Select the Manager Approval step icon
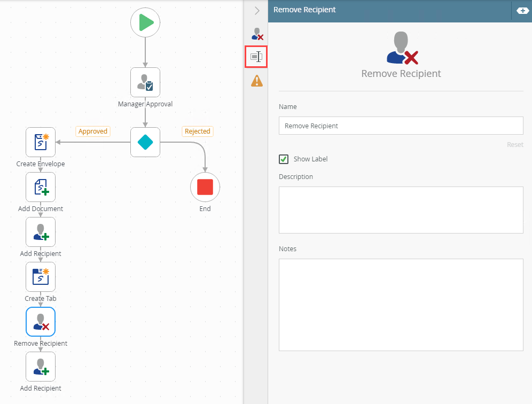The width and height of the screenshot is (532, 404). 145,82
